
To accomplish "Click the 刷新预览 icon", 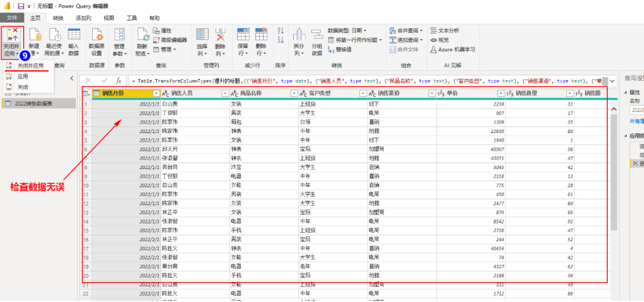I will [x=143, y=36].
